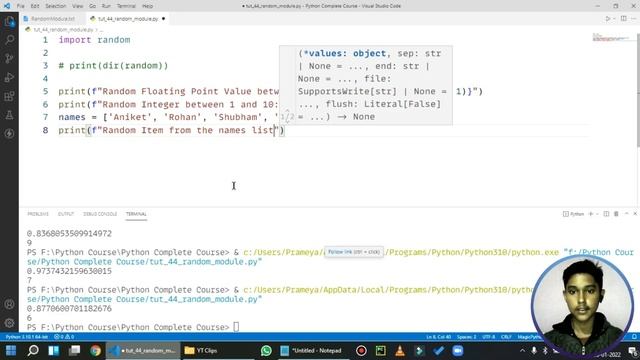Open the Testing flask view
Viewport: 640px width, 360px height.
(x=9, y=115)
